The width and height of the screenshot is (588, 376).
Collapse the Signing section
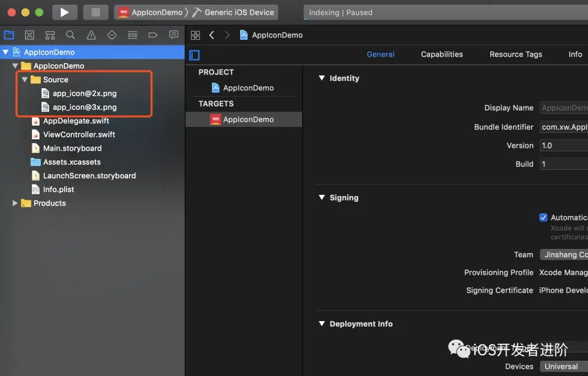click(x=322, y=197)
